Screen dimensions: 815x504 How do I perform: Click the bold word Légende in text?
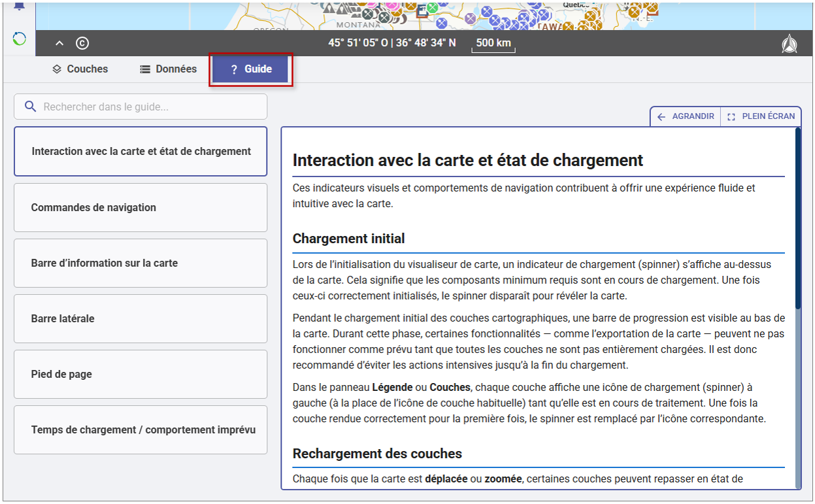pyautogui.click(x=392, y=388)
